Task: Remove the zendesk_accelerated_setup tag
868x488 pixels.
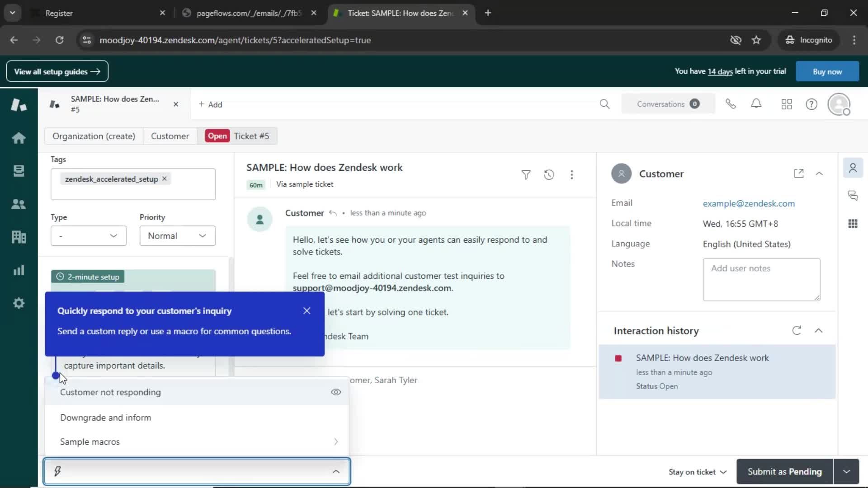Action: coord(165,178)
